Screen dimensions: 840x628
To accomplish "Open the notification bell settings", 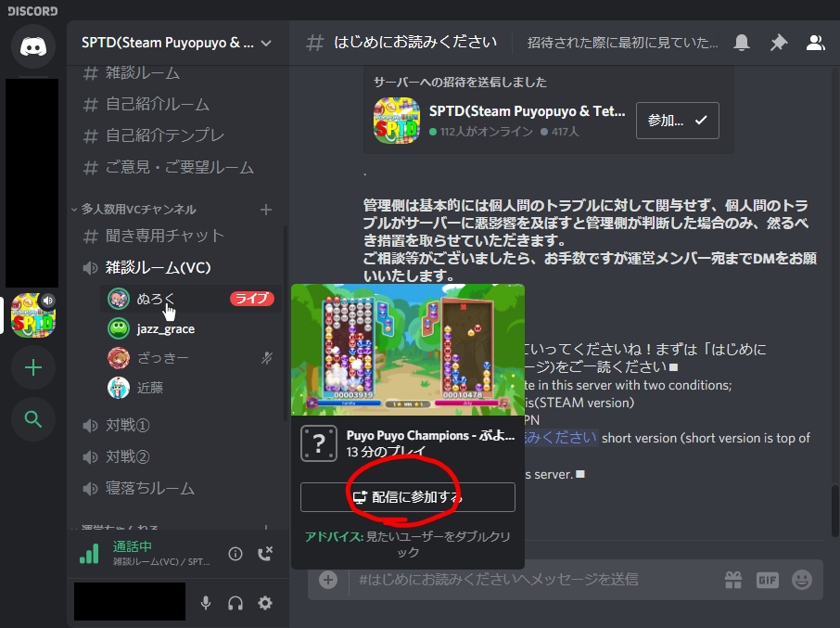I will coord(742,43).
